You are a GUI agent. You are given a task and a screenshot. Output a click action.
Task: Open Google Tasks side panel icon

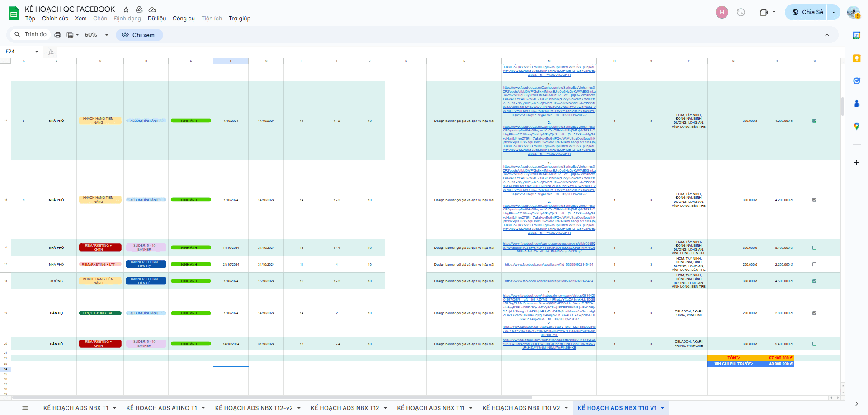click(x=856, y=81)
